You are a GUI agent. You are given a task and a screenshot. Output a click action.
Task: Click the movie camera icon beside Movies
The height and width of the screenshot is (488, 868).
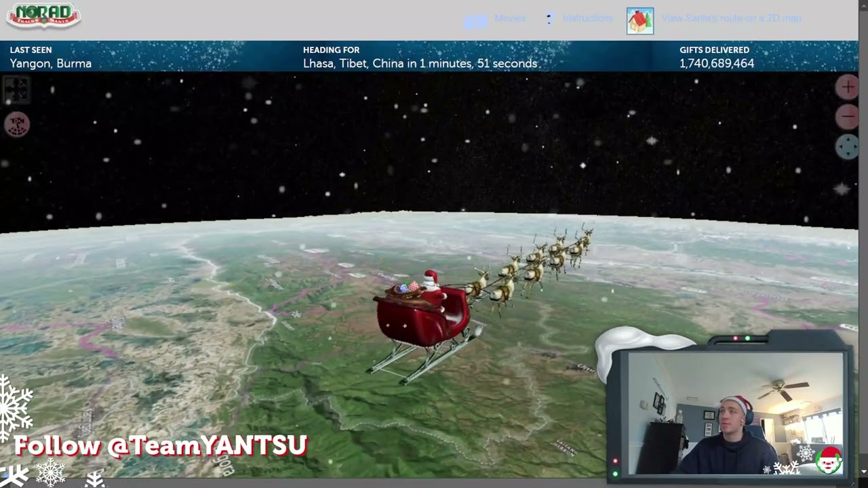pyautogui.click(x=475, y=22)
